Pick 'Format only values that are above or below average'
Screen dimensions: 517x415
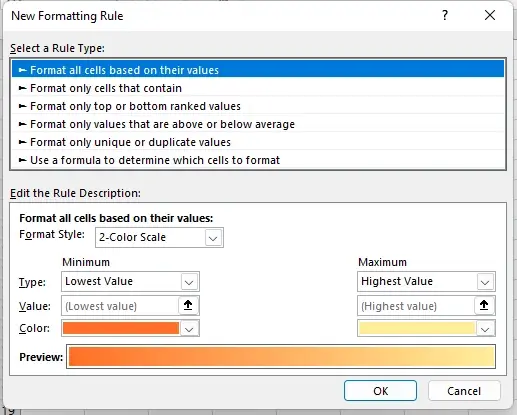coord(258,124)
